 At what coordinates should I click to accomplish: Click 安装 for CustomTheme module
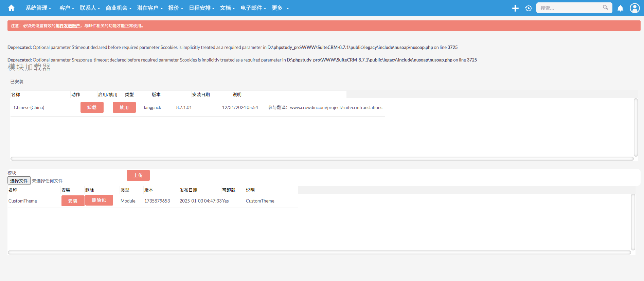pyautogui.click(x=73, y=201)
